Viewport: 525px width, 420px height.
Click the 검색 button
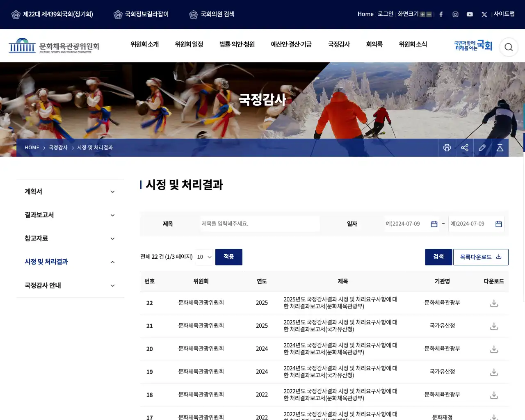click(438, 257)
